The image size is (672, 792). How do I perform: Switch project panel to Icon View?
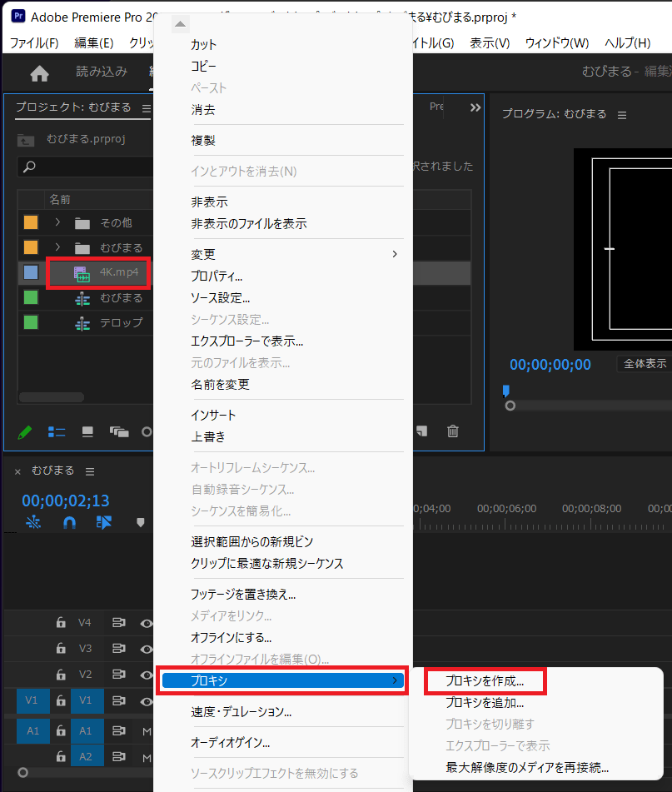(x=87, y=431)
